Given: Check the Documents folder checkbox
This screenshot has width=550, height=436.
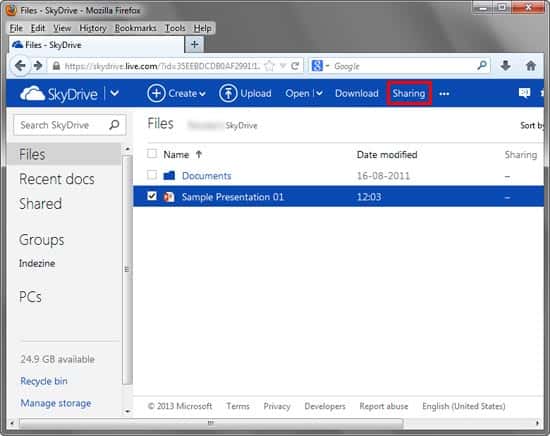Looking at the screenshot, I should point(152,175).
